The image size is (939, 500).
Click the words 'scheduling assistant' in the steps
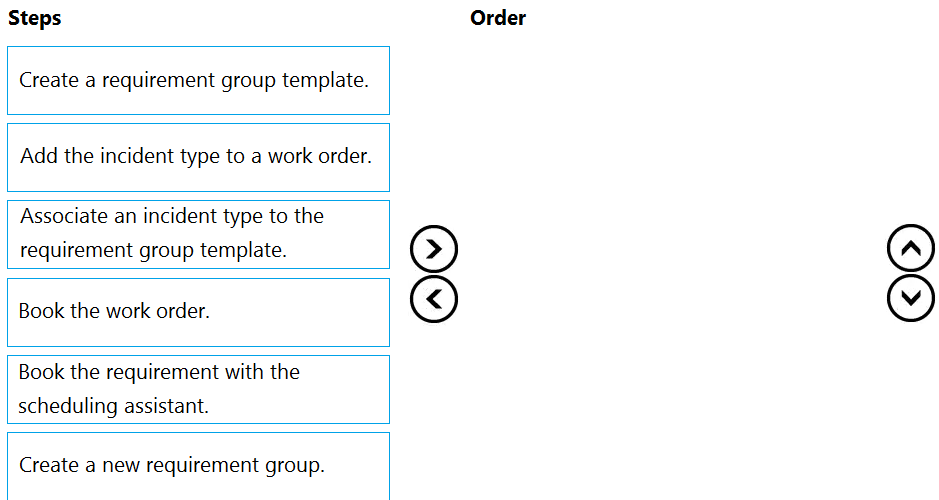click(114, 406)
